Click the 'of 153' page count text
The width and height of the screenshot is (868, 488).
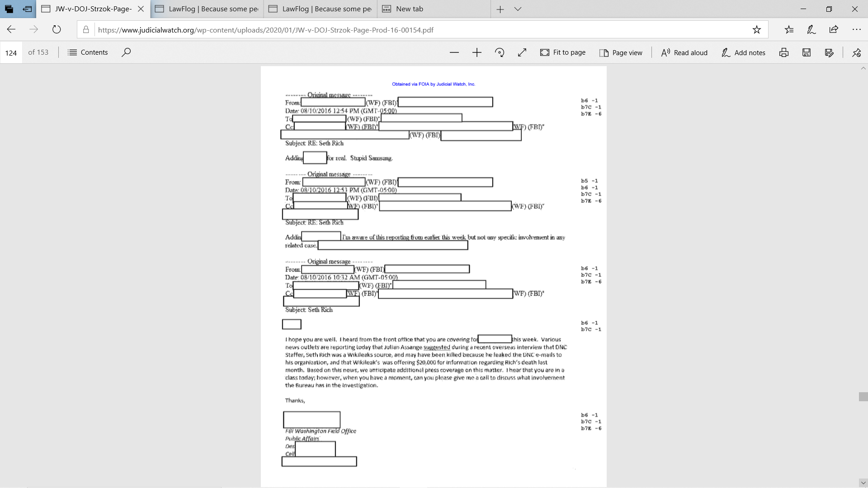coord(38,52)
